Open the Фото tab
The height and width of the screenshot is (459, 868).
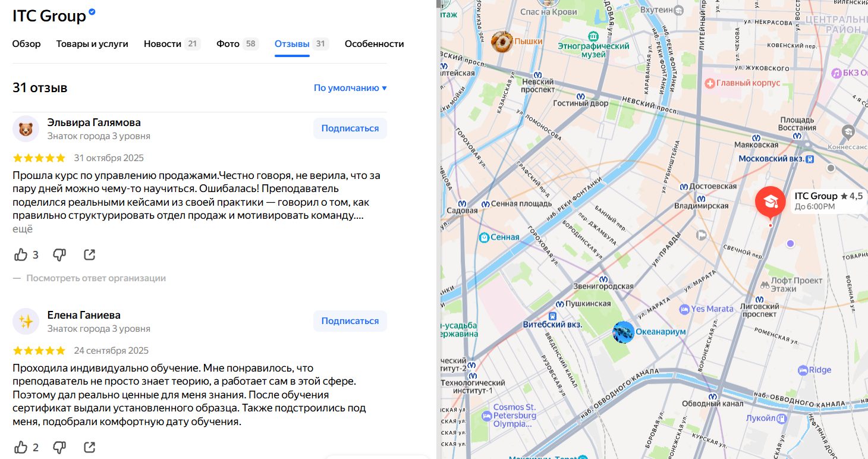(228, 44)
